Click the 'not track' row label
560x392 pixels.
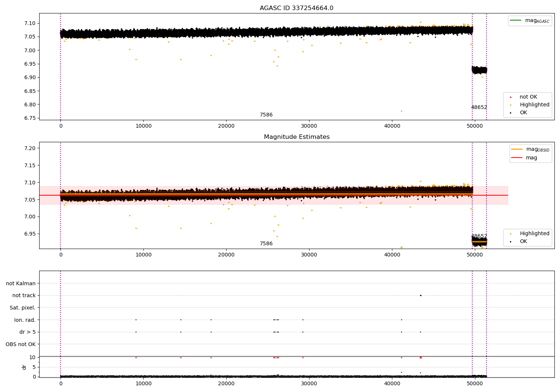point(24,296)
